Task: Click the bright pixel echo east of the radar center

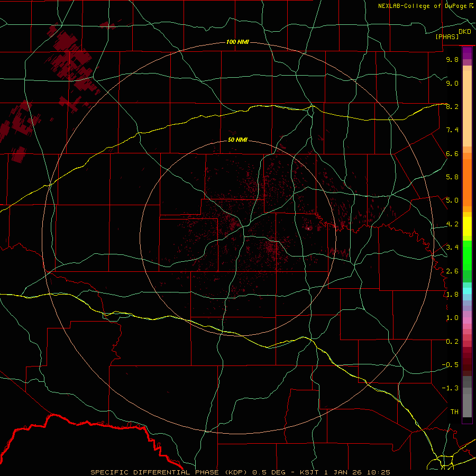Action: click(x=308, y=228)
